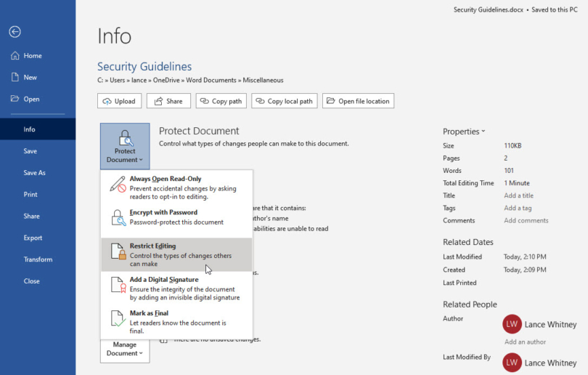The image size is (588, 375).
Task: Click the Add a title field
Action: [x=518, y=195]
